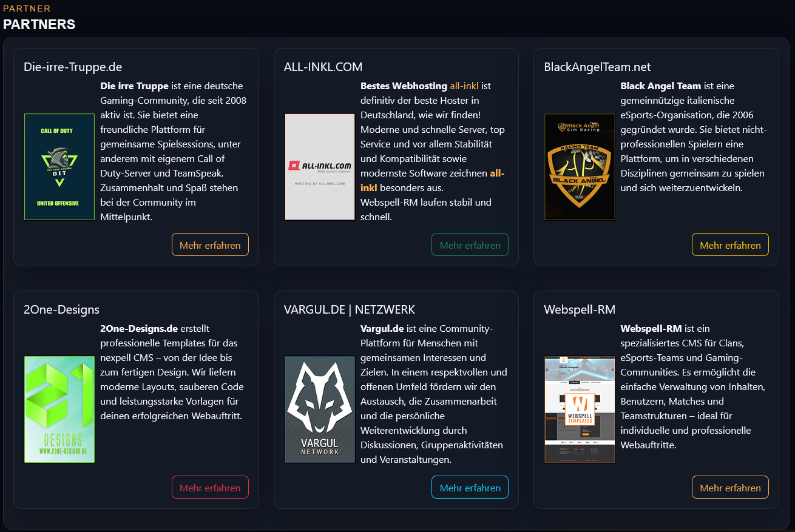Click "Mehr erfahren" for VARGUL.DE | NETZWERK
This screenshot has width=795, height=532.
pos(470,488)
